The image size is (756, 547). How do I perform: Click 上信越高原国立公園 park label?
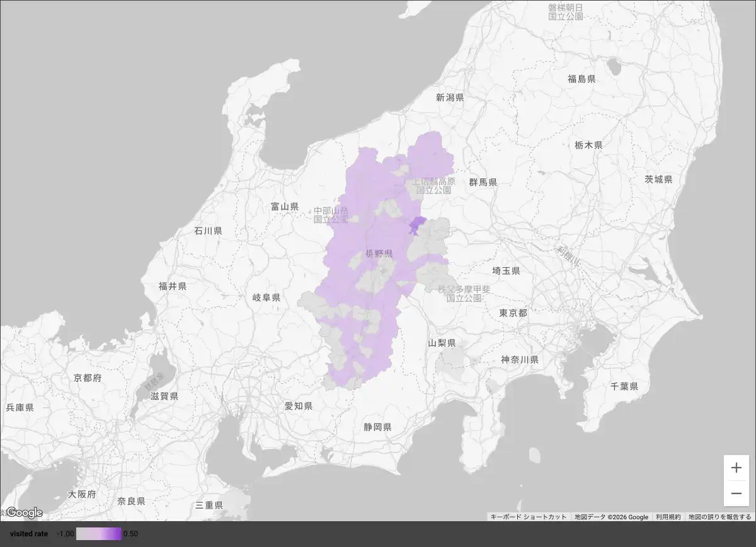433,185
